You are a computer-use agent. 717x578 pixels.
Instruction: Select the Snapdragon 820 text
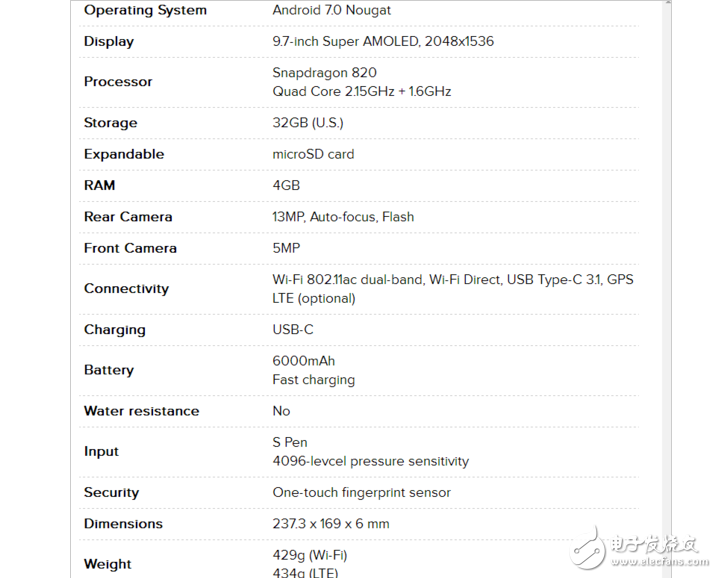(325, 73)
